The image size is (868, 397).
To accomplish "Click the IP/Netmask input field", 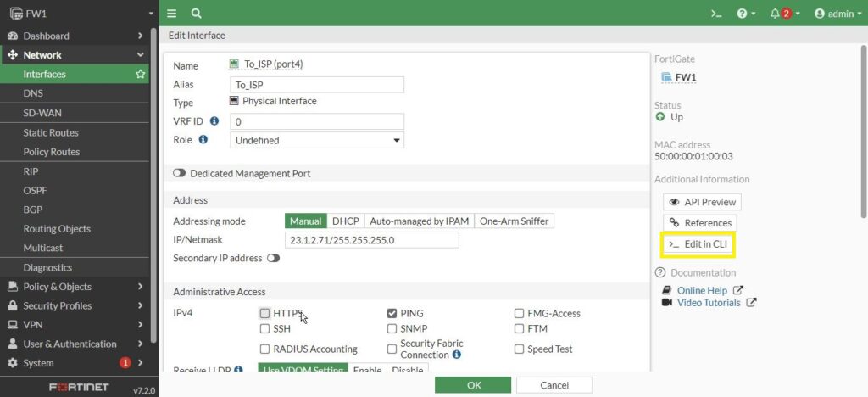I will pyautogui.click(x=372, y=240).
